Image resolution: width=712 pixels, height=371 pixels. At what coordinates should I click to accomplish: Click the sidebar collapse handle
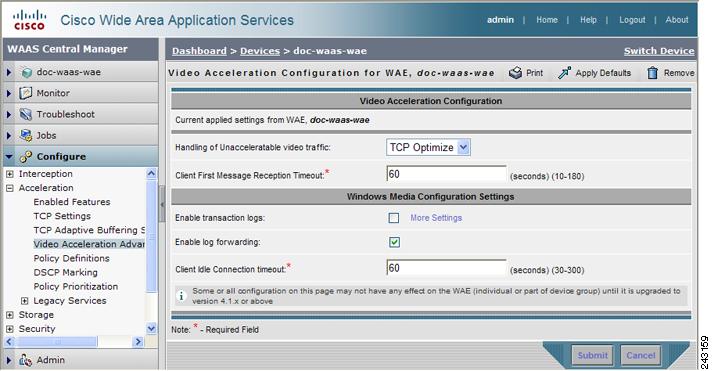(162, 204)
